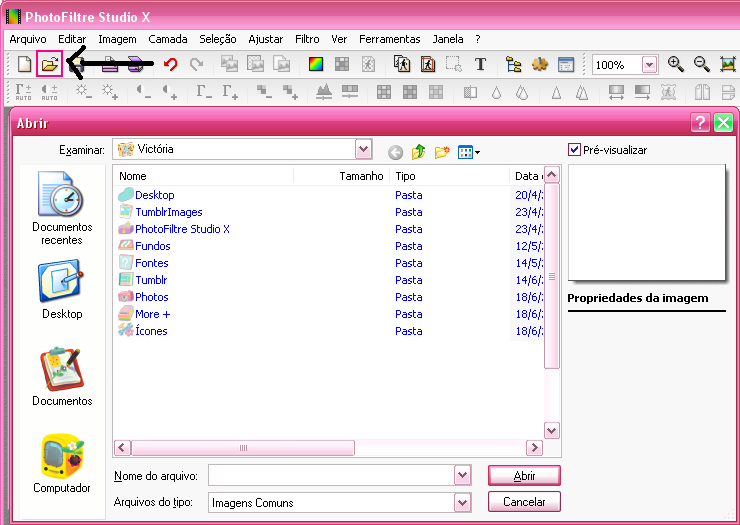Click the single water drop Blur icon
740x525 pixels.
click(x=496, y=92)
